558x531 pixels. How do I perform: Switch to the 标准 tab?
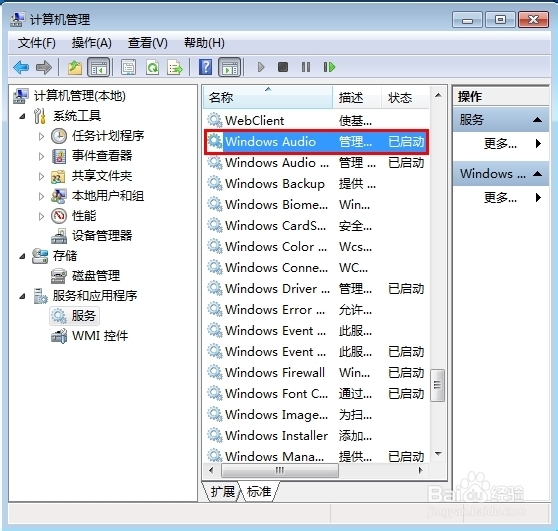[x=259, y=492]
